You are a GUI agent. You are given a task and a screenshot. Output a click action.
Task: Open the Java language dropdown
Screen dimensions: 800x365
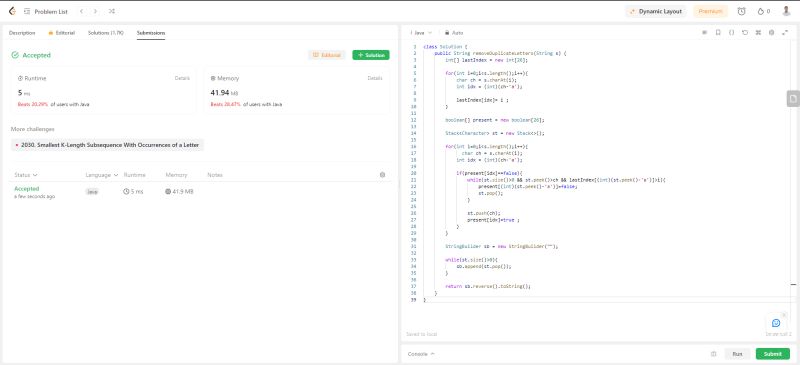(x=421, y=33)
